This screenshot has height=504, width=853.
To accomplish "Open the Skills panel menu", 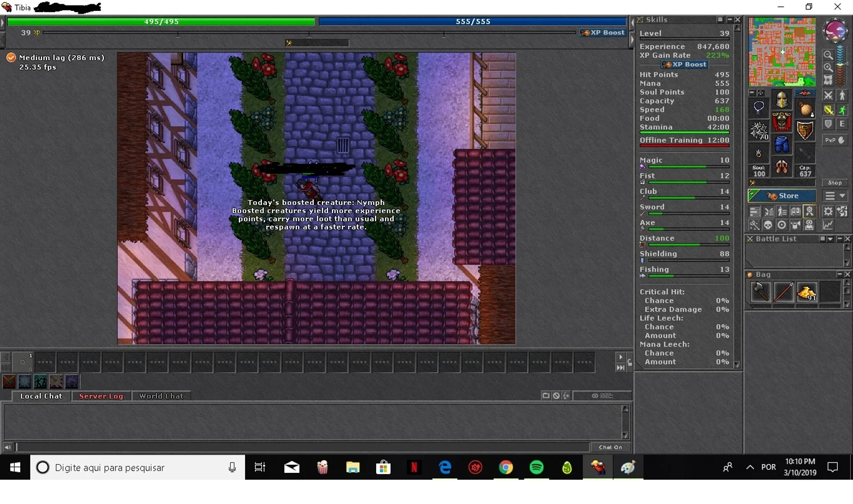I will pyautogui.click(x=720, y=20).
